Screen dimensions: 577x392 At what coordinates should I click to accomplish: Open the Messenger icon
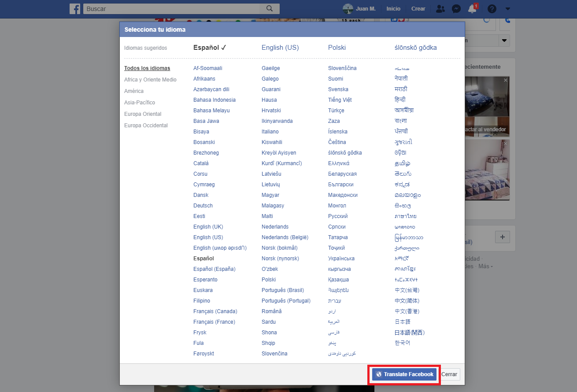(456, 9)
